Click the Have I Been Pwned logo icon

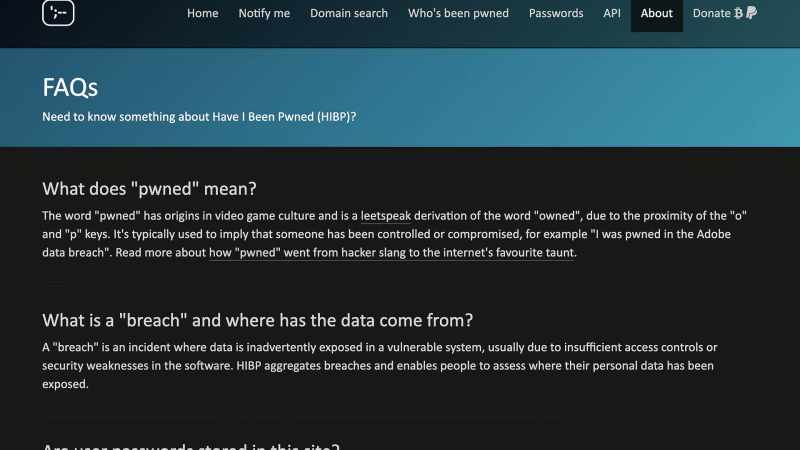click(58, 13)
